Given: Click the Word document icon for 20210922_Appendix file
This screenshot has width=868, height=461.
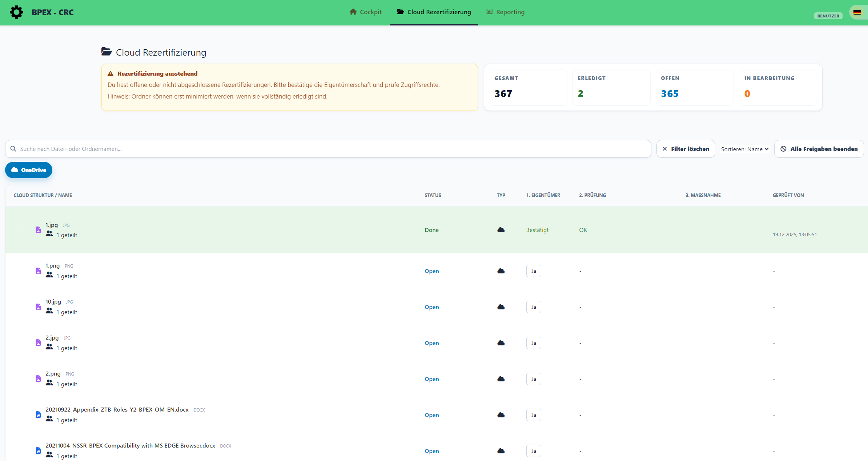Looking at the screenshot, I should pos(38,415).
